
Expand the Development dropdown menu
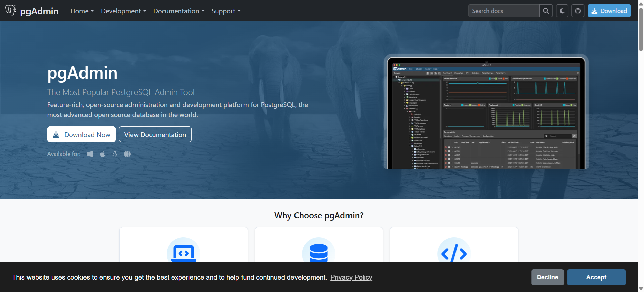(123, 11)
